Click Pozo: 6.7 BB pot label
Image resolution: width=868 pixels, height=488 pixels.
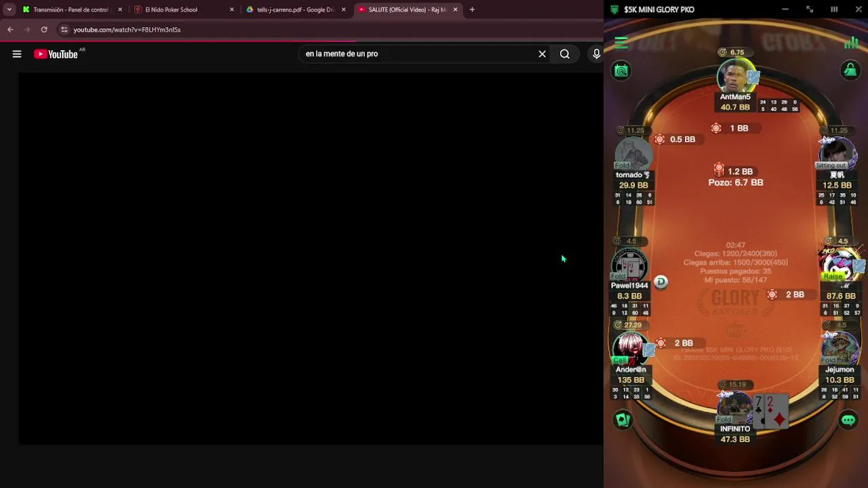click(736, 182)
